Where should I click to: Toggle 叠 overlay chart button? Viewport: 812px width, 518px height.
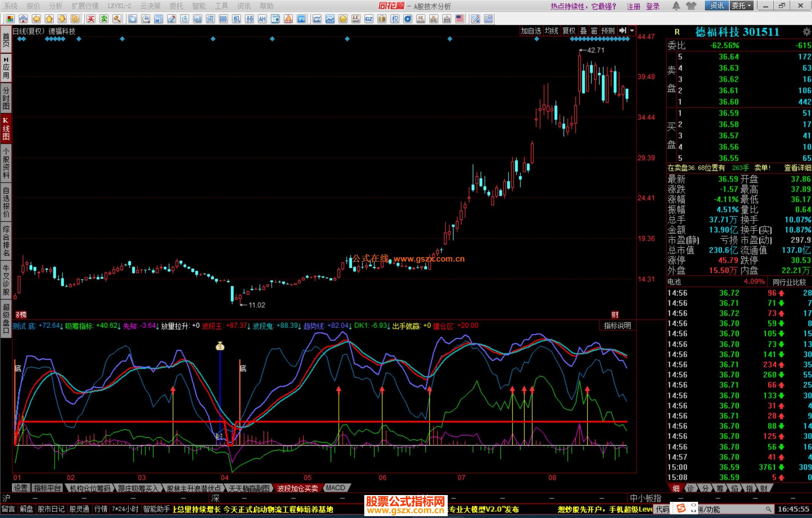click(x=583, y=31)
